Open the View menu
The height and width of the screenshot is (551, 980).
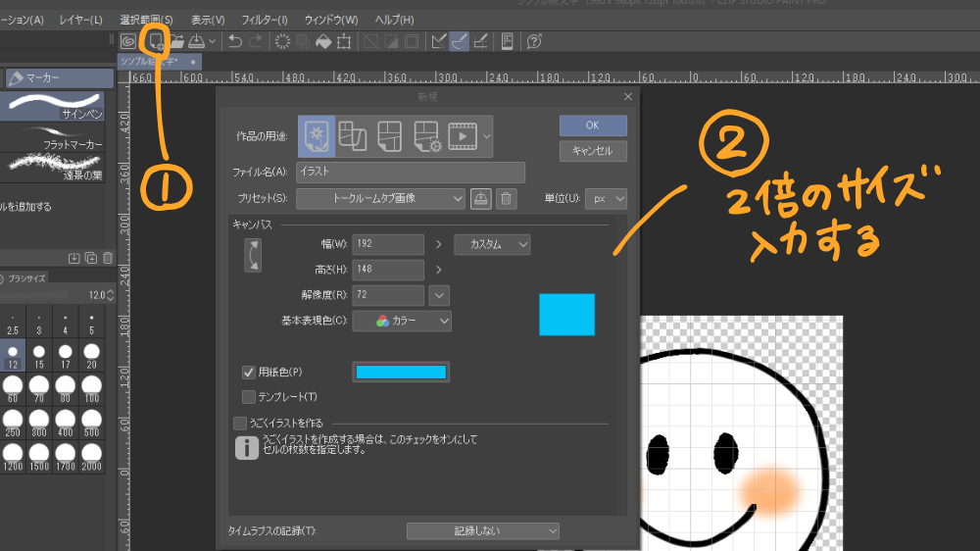[x=208, y=20]
